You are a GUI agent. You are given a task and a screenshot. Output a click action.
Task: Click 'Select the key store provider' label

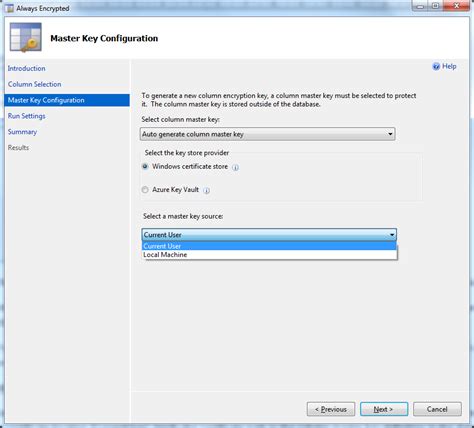pyautogui.click(x=187, y=153)
